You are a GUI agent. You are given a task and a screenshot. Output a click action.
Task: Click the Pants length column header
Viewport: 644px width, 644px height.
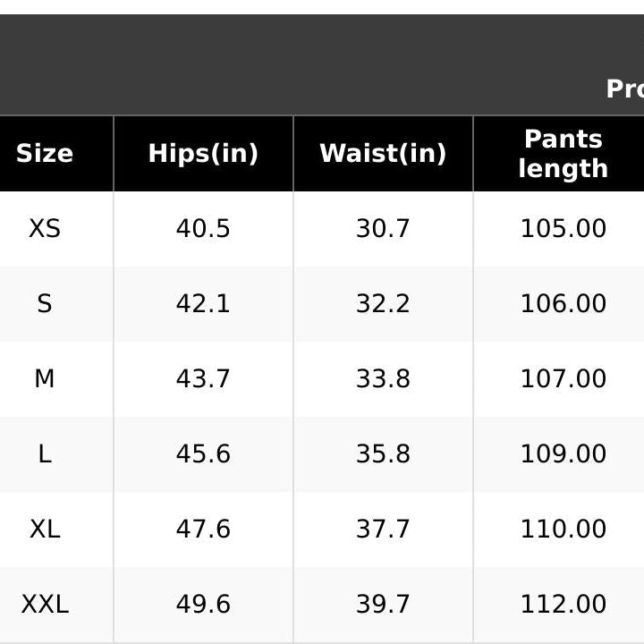(563, 154)
